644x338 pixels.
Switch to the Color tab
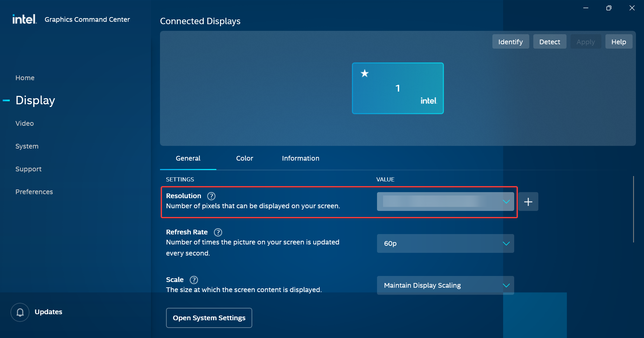(x=245, y=158)
